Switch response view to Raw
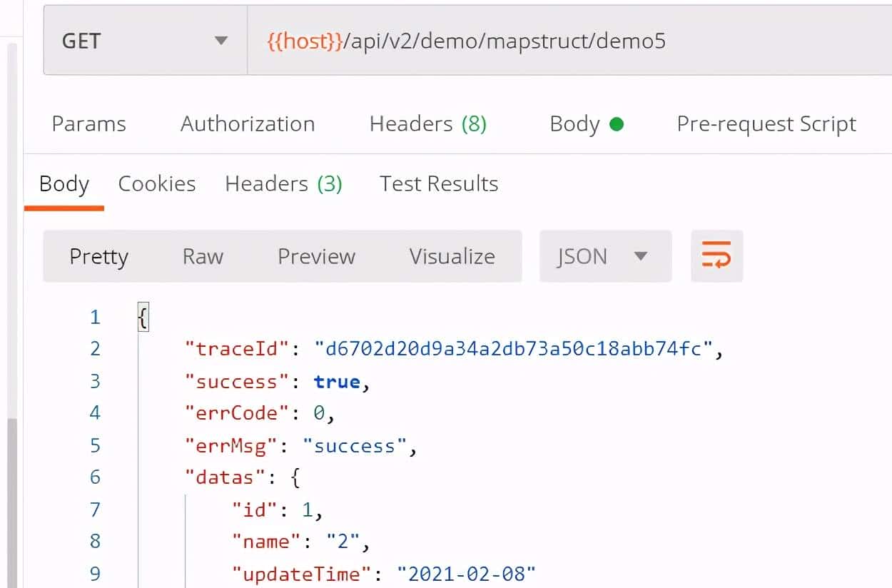The height and width of the screenshot is (588, 892). [202, 256]
